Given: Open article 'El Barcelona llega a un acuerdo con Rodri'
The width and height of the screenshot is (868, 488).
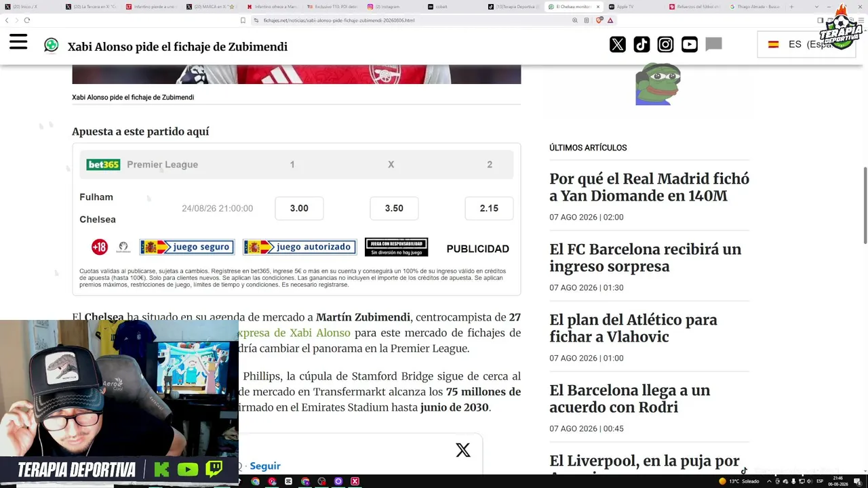Looking at the screenshot, I should [x=630, y=399].
